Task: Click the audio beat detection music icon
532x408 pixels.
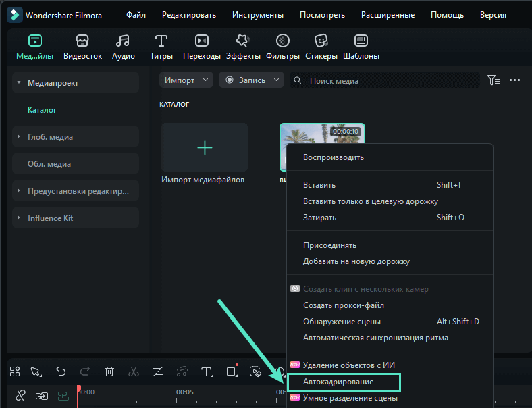Action: click(x=182, y=372)
